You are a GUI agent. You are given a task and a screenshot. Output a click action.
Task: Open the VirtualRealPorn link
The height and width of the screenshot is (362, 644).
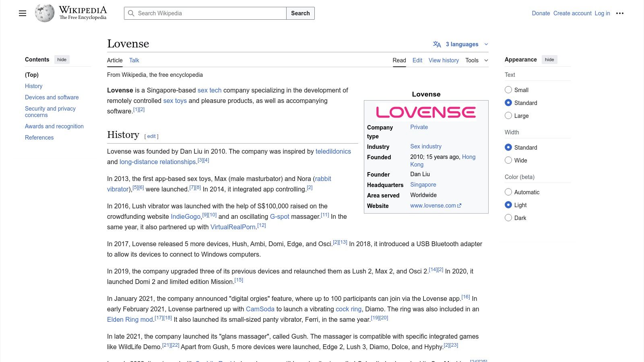click(x=233, y=227)
